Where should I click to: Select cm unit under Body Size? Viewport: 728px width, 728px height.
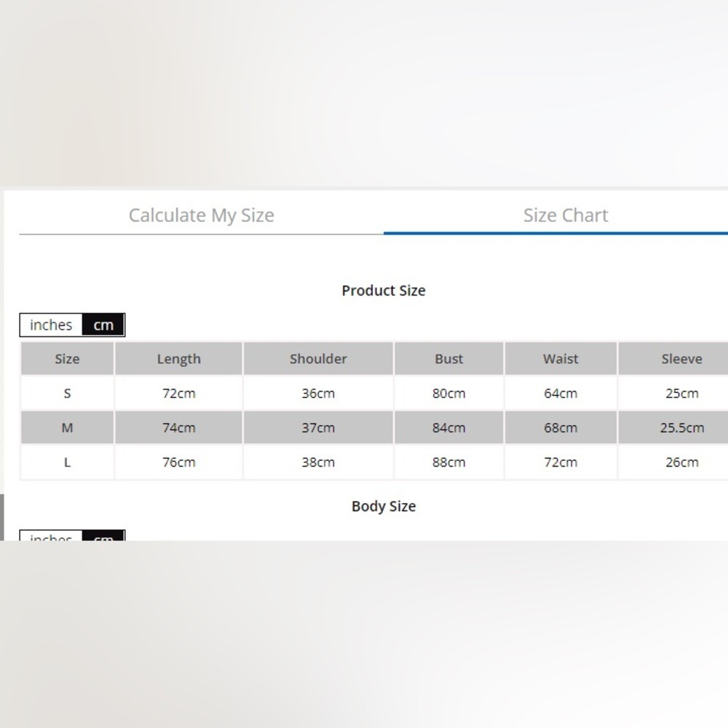coord(103,535)
